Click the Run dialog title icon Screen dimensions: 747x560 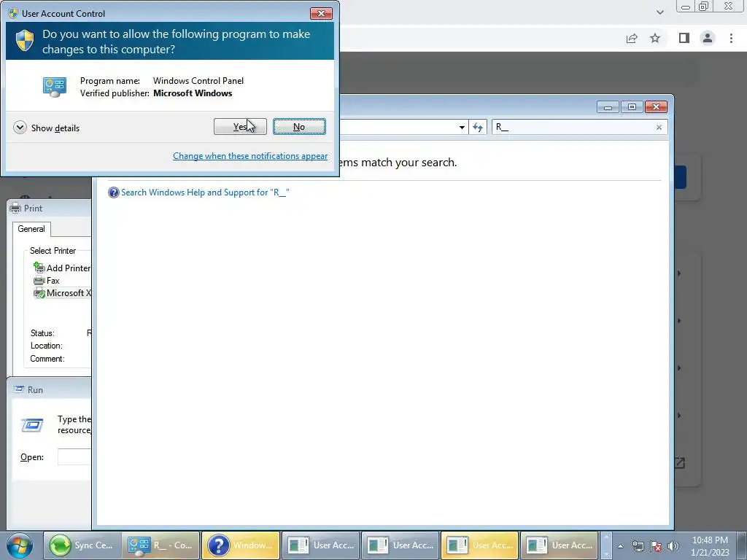point(19,389)
